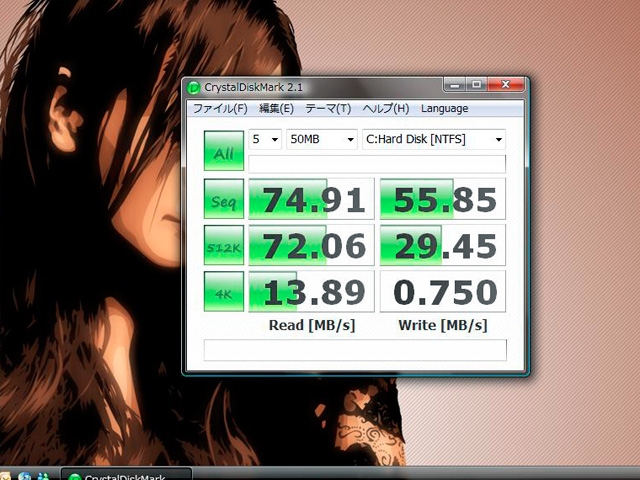640x480 pixels.
Task: Start the 512K random test
Action: [x=224, y=245]
